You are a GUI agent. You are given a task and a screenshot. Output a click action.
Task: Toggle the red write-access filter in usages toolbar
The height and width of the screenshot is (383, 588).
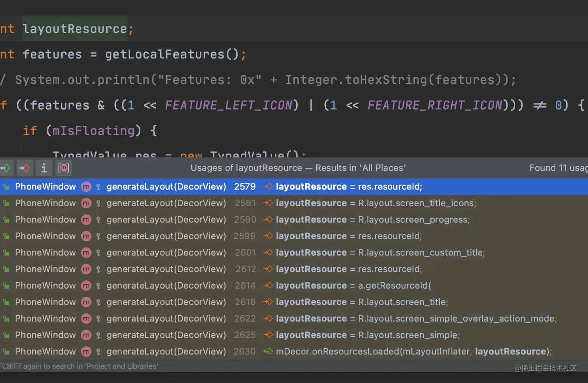tap(24, 168)
